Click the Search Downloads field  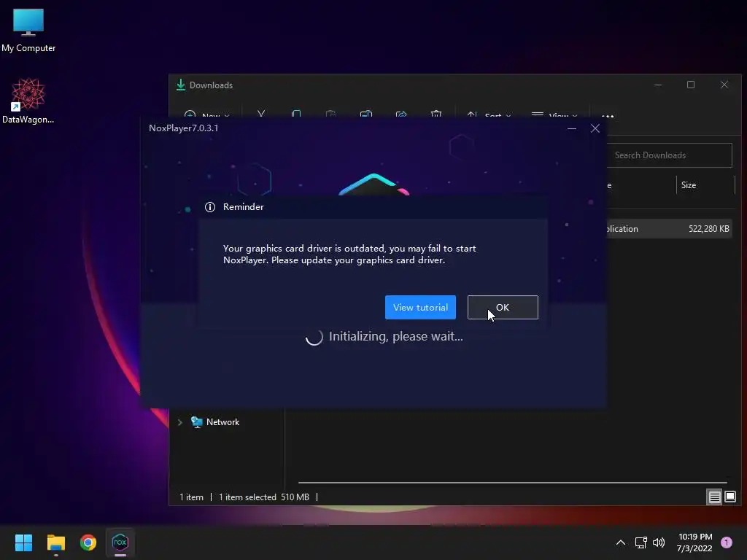click(x=670, y=155)
